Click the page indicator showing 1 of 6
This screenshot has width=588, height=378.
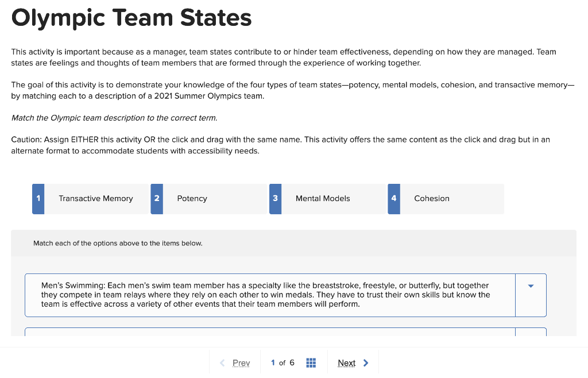(281, 362)
